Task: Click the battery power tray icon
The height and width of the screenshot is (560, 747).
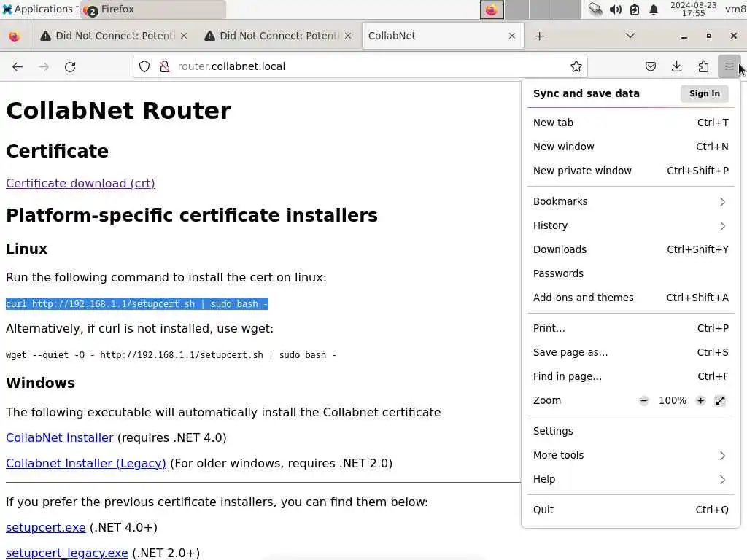Action: click(635, 9)
